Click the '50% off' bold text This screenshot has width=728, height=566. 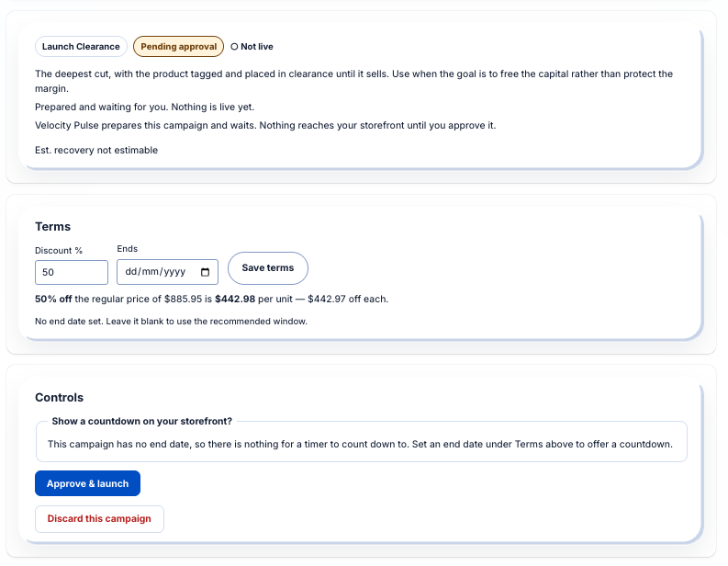[x=53, y=299]
